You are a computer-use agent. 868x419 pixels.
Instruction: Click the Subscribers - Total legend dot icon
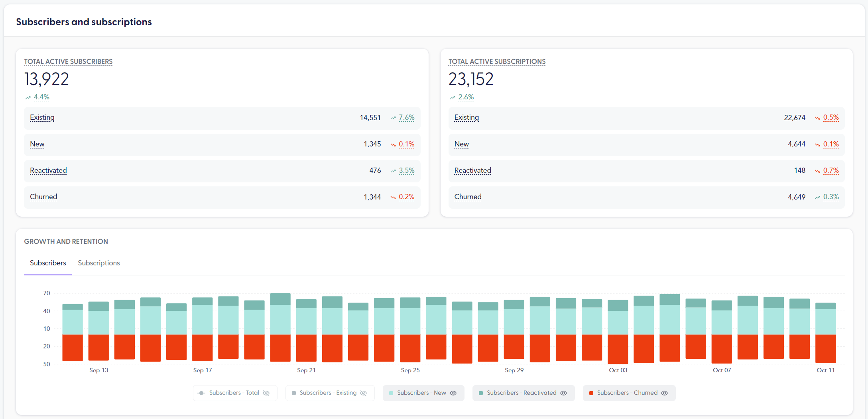point(202,393)
